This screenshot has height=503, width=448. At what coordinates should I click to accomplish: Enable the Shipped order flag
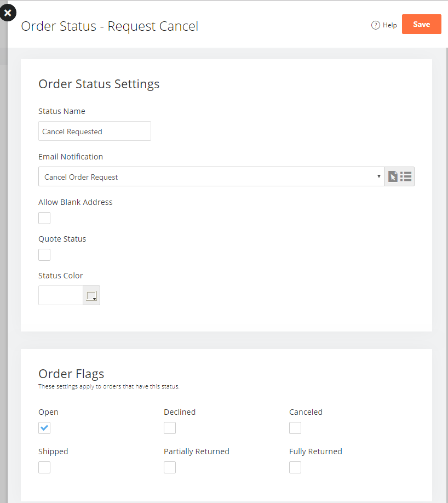(44, 467)
